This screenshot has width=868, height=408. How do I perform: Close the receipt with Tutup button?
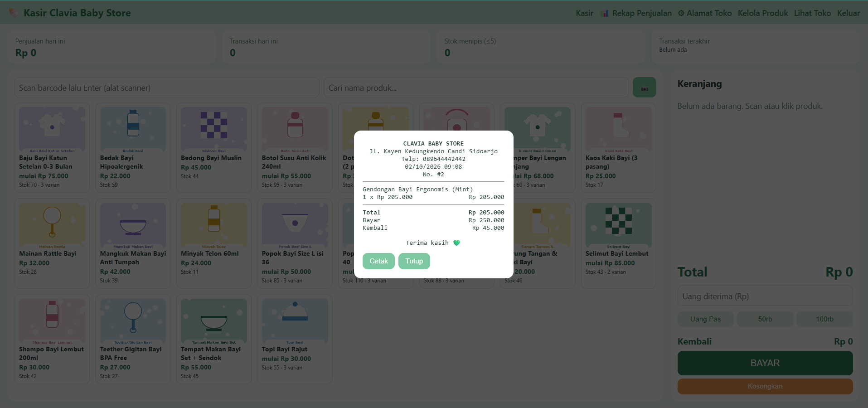(414, 261)
